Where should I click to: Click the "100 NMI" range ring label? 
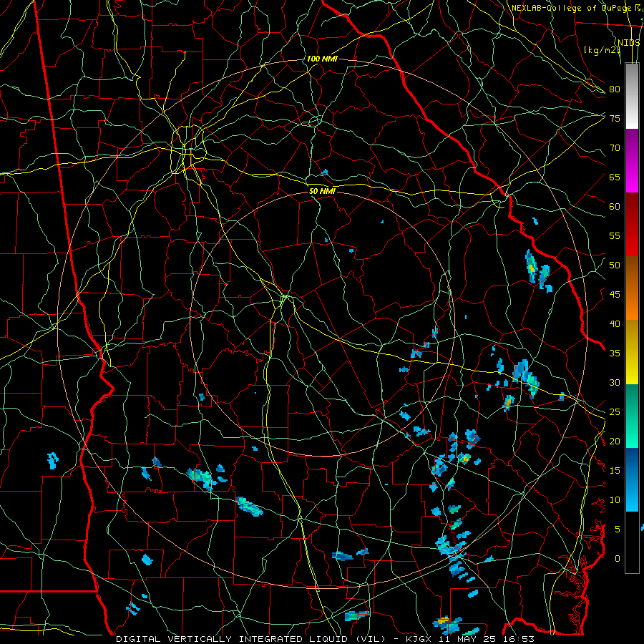[x=322, y=59]
